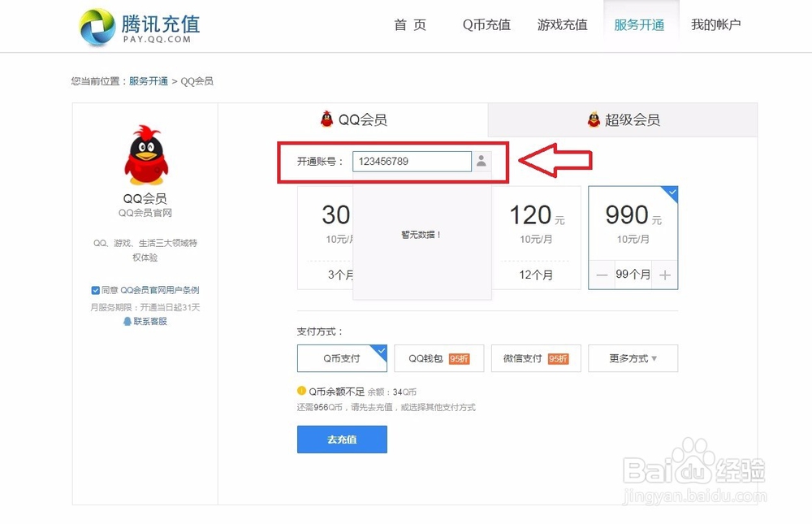Click the contact picker icon beside account input
The image size is (812, 524).
pyautogui.click(x=482, y=161)
